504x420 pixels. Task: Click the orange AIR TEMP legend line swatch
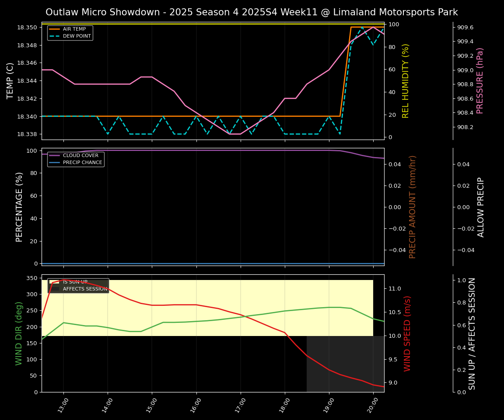[x=55, y=29]
